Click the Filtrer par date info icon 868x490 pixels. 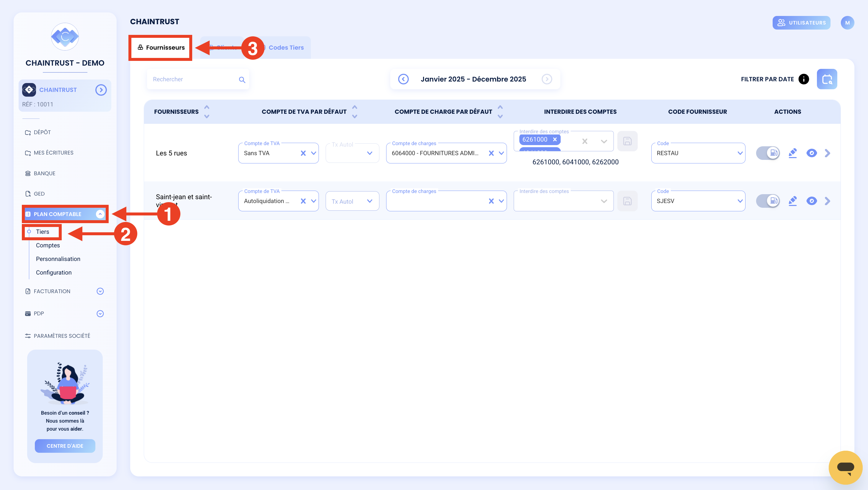tap(803, 79)
